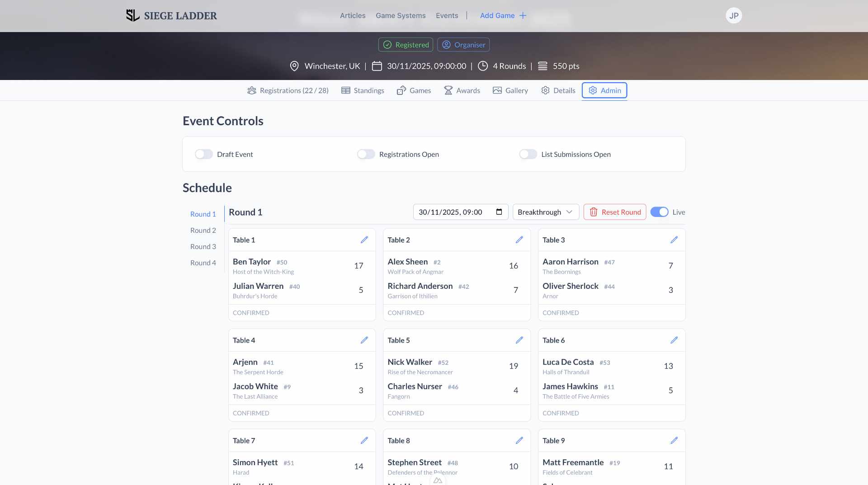The width and height of the screenshot is (868, 485).
Task: Click the Siege Ladder logo icon
Action: [x=132, y=15]
